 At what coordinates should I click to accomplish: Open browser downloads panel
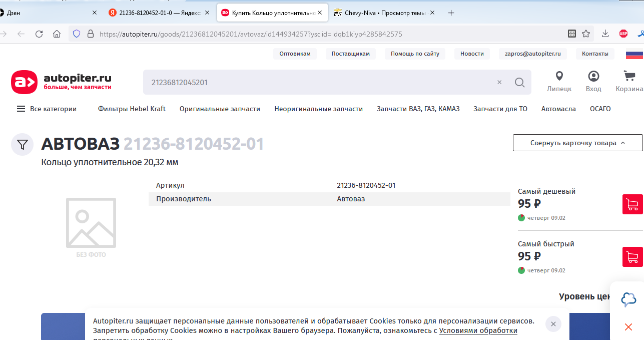point(605,34)
